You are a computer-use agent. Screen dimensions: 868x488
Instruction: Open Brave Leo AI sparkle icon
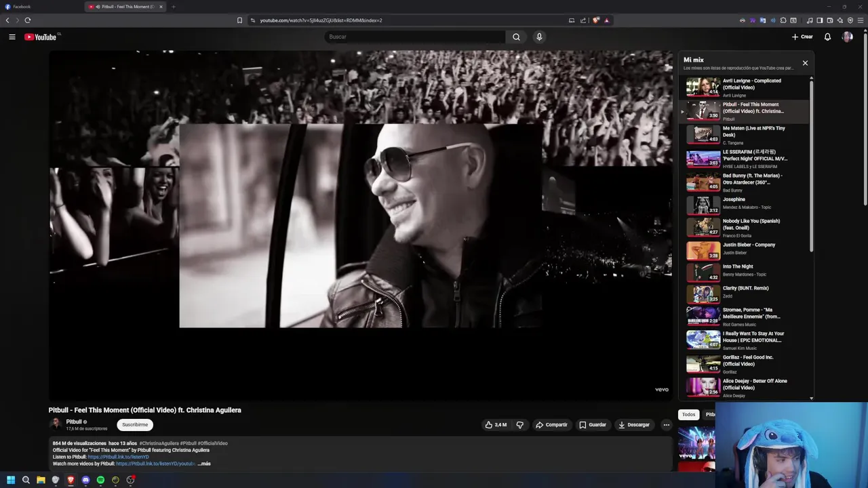[840, 20]
